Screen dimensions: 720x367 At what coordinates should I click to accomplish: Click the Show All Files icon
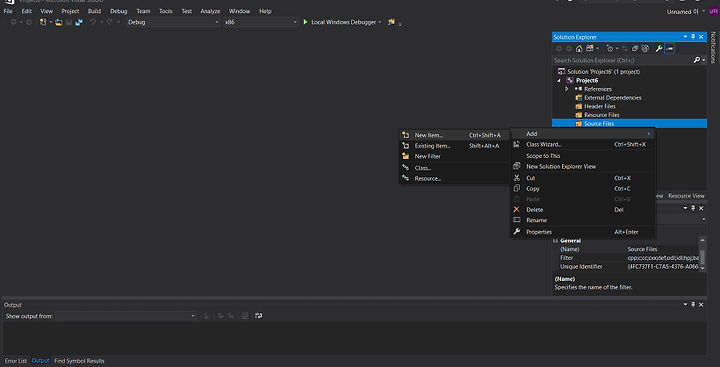645,49
